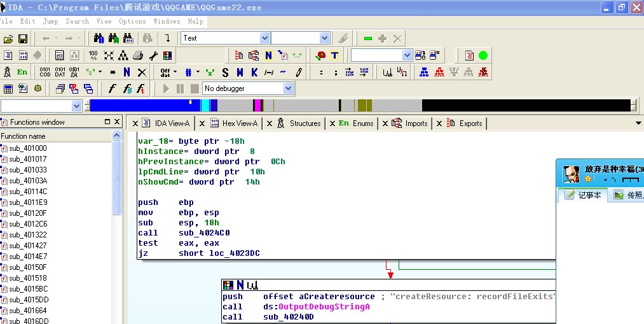Select sub_4012C6 in the functions list
Viewport: 644px width, 324px height.
click(x=28, y=224)
